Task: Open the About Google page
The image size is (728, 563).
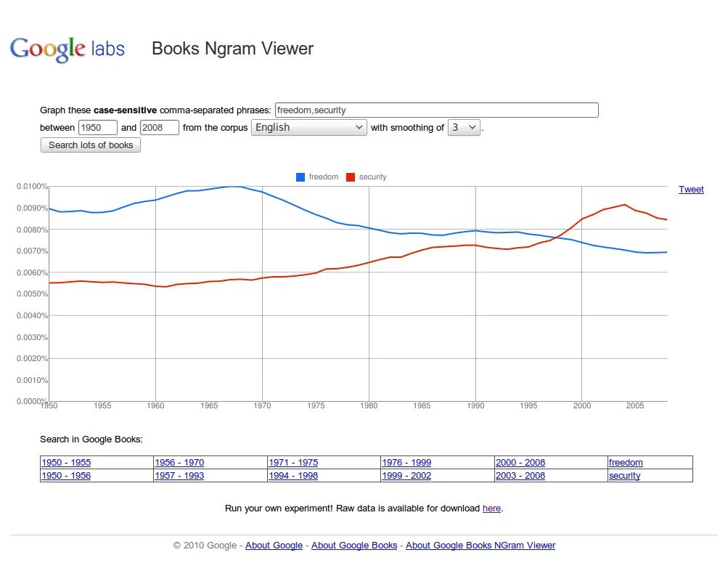Action: click(274, 545)
